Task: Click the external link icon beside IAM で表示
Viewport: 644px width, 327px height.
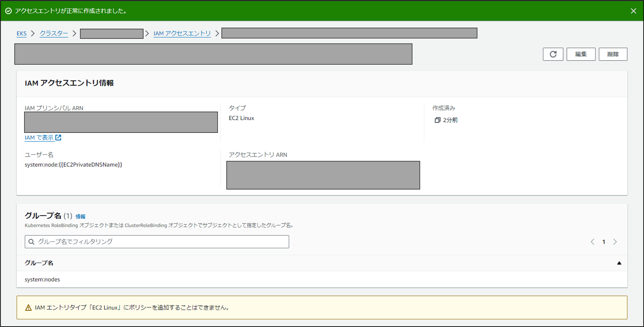Action: click(x=58, y=137)
